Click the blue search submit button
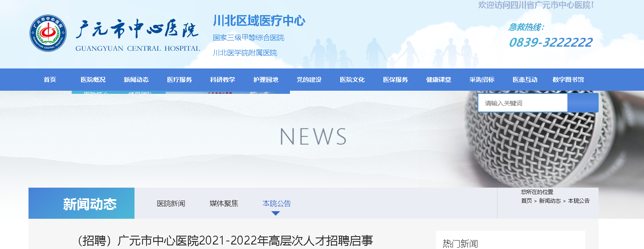644x249 pixels. pyautogui.click(x=583, y=103)
